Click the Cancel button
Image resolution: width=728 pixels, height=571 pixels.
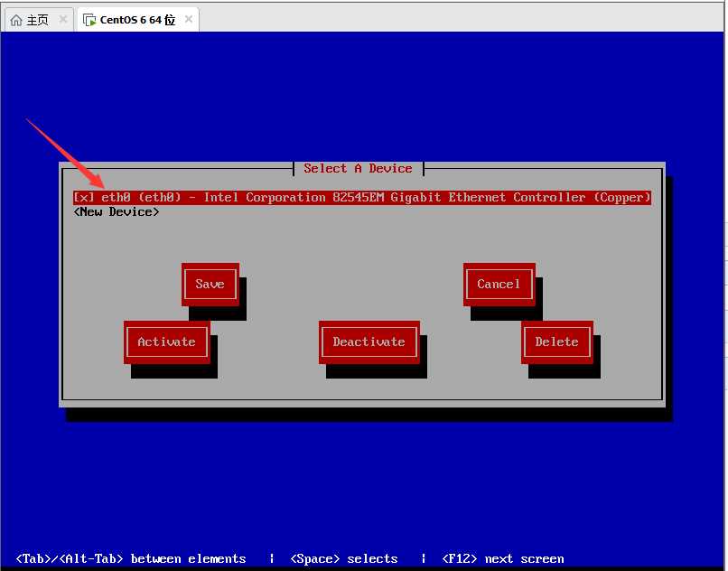pos(499,285)
